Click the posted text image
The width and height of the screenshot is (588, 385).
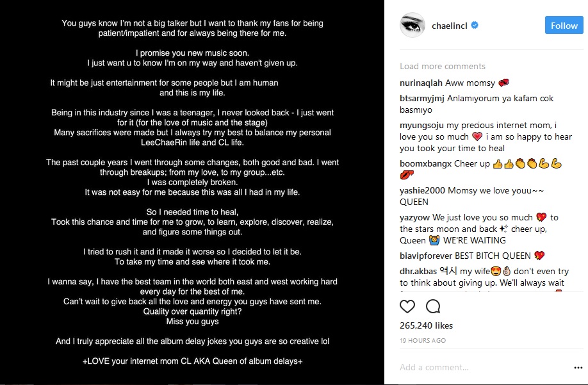pyautogui.click(x=192, y=192)
